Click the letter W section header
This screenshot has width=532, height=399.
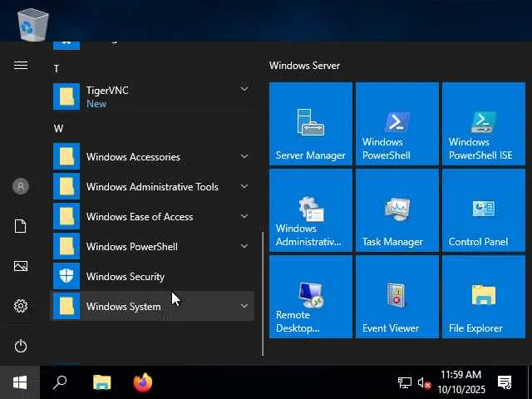(x=58, y=129)
